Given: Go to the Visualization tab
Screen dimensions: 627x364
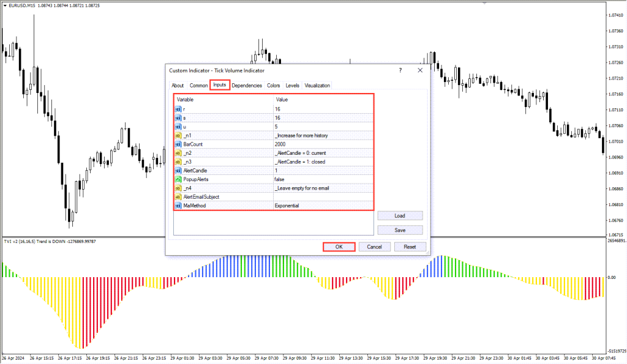Looking at the screenshot, I should tap(317, 86).
